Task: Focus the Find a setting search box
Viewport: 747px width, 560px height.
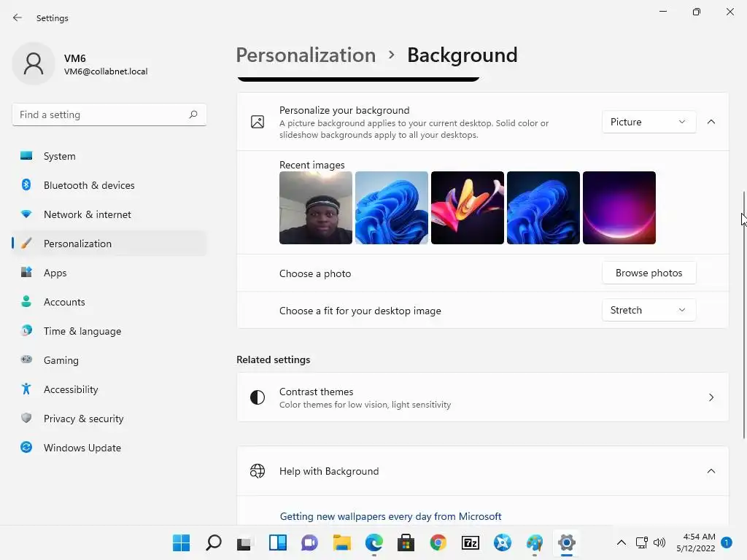Action: tap(109, 114)
